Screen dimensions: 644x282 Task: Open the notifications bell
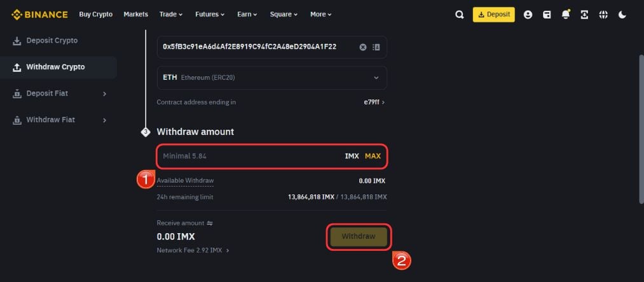coord(566,15)
